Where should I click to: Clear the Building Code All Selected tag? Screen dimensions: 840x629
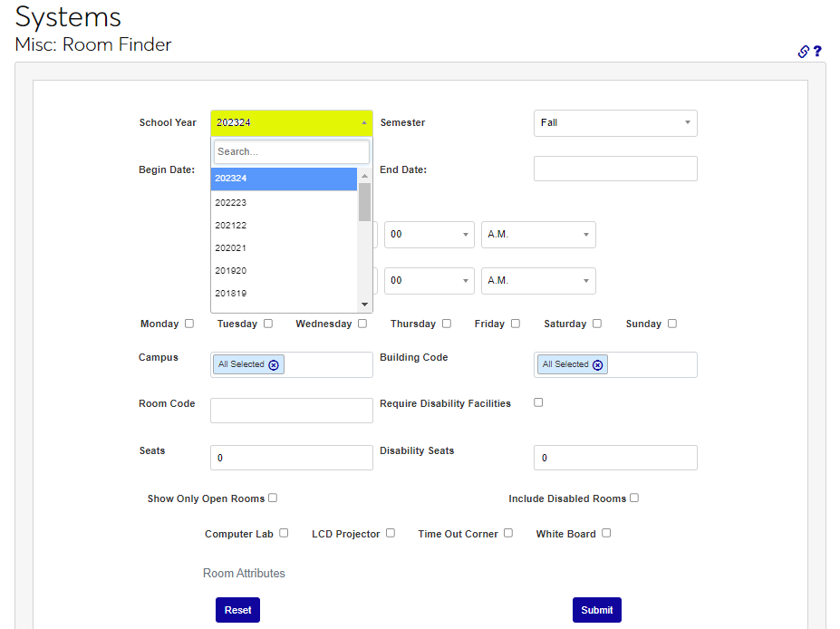tap(597, 364)
